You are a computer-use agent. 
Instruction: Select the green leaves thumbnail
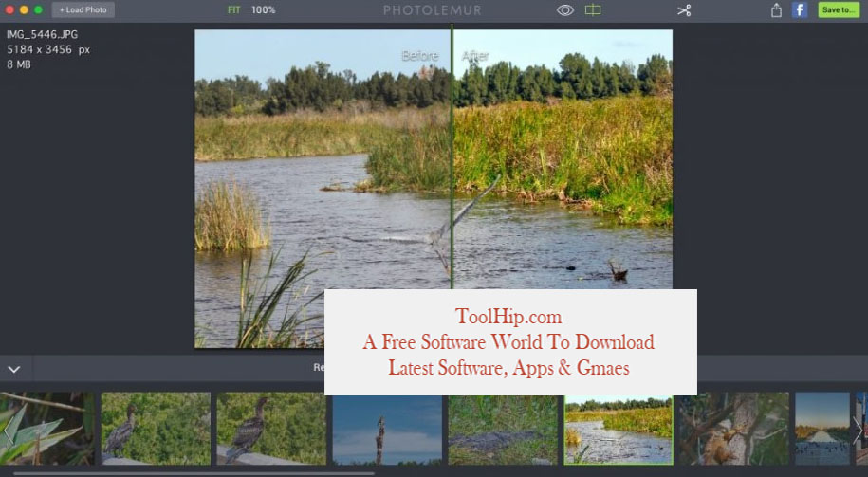[47, 429]
